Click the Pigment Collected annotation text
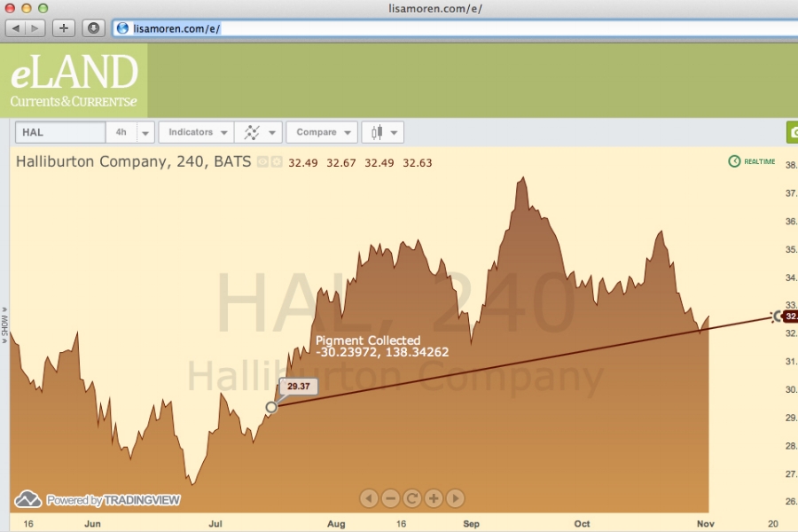Screen dimensions: 798x532 coord(368,340)
